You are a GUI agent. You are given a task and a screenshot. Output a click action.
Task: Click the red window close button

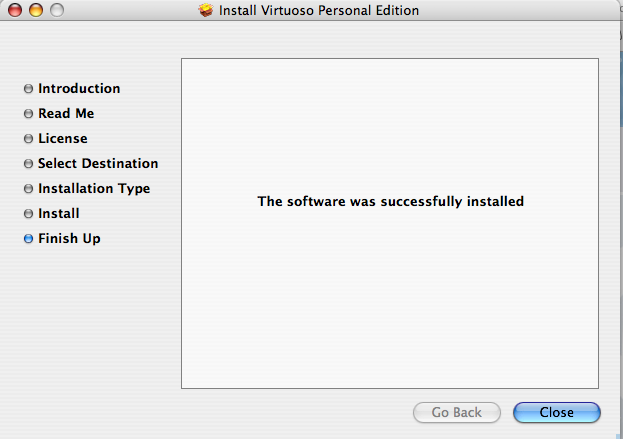[x=15, y=10]
